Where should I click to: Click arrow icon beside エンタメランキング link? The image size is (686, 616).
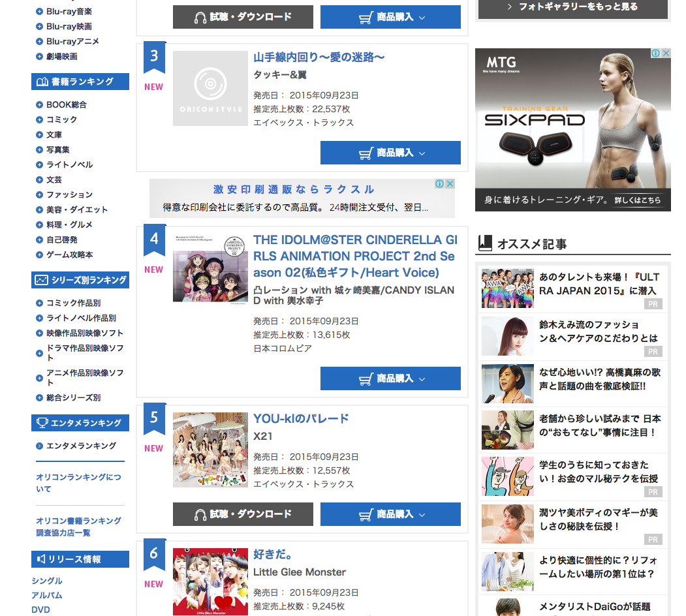point(39,446)
